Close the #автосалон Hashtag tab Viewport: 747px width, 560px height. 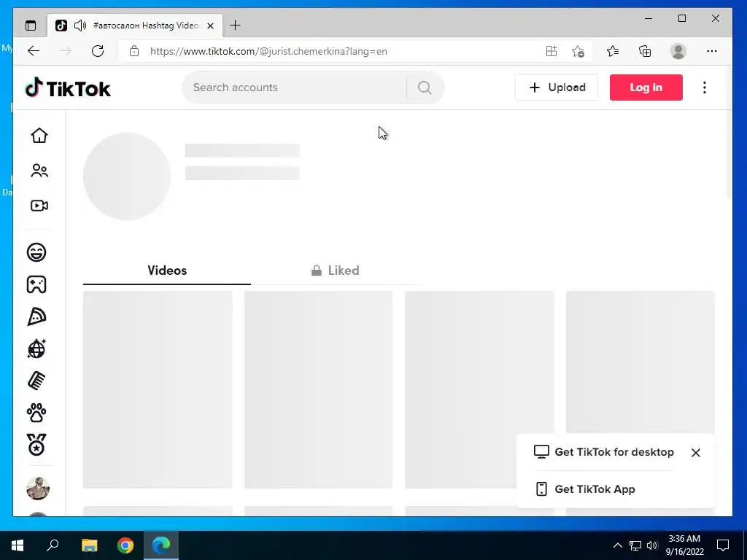[x=211, y=26]
